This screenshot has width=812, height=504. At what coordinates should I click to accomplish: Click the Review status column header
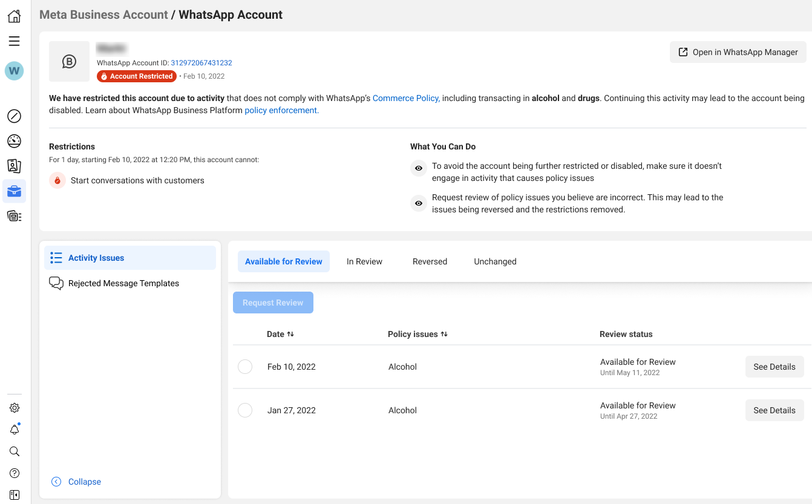626,334
